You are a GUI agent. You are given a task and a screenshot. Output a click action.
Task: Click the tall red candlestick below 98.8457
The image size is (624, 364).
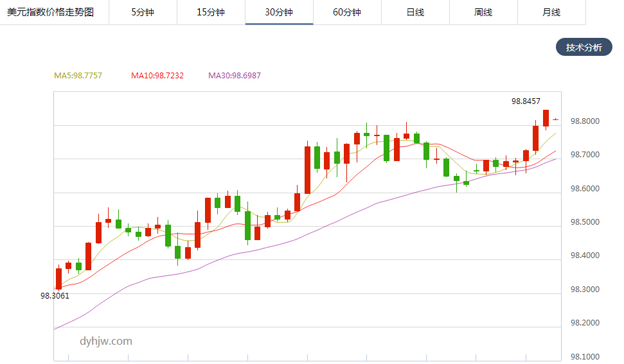546,118
